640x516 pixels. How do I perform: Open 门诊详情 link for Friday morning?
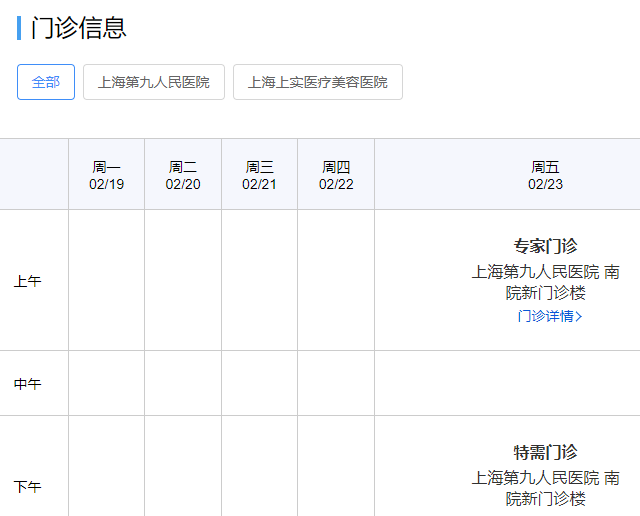click(x=544, y=316)
